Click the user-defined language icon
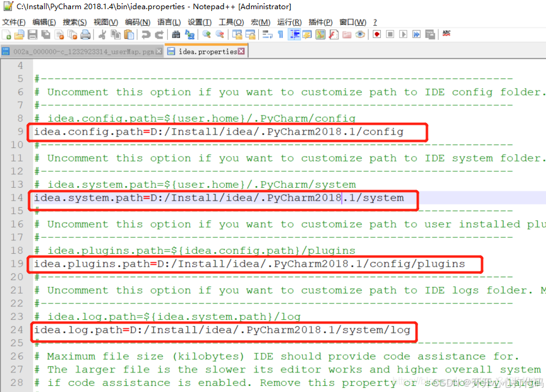Screen dimensions: 546x392 (x=307, y=34)
